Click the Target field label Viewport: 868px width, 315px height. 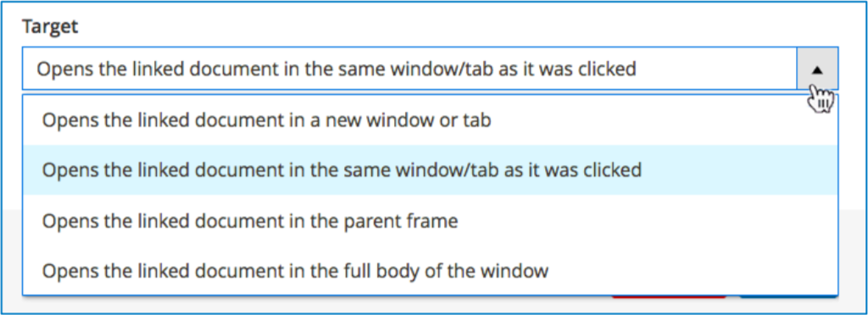pyautogui.click(x=50, y=26)
